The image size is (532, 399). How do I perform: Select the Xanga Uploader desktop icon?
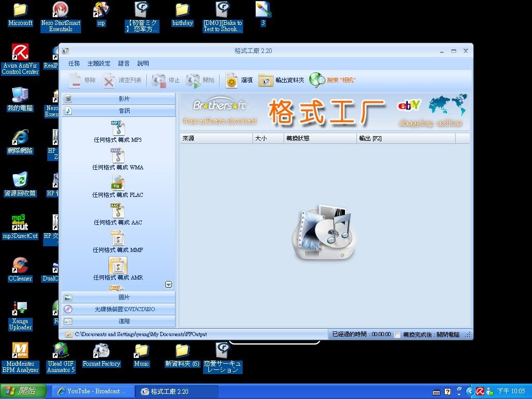[x=20, y=315]
